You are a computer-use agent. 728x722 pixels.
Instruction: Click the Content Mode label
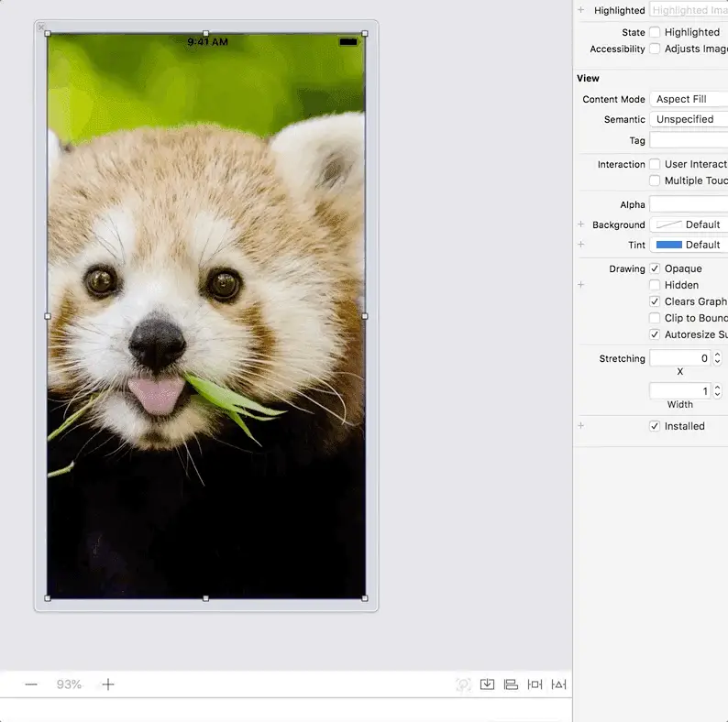[613, 99]
